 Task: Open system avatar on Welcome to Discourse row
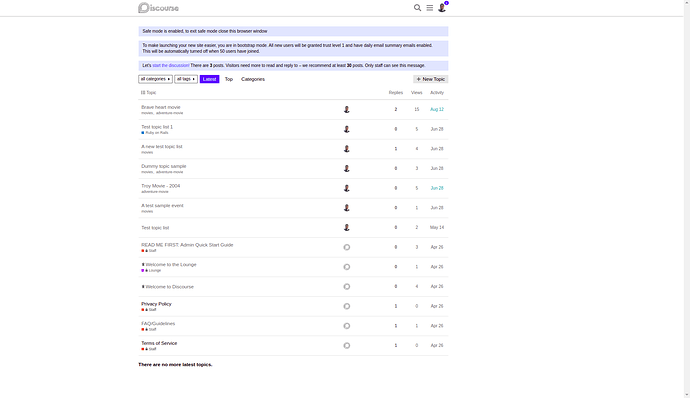click(x=347, y=287)
